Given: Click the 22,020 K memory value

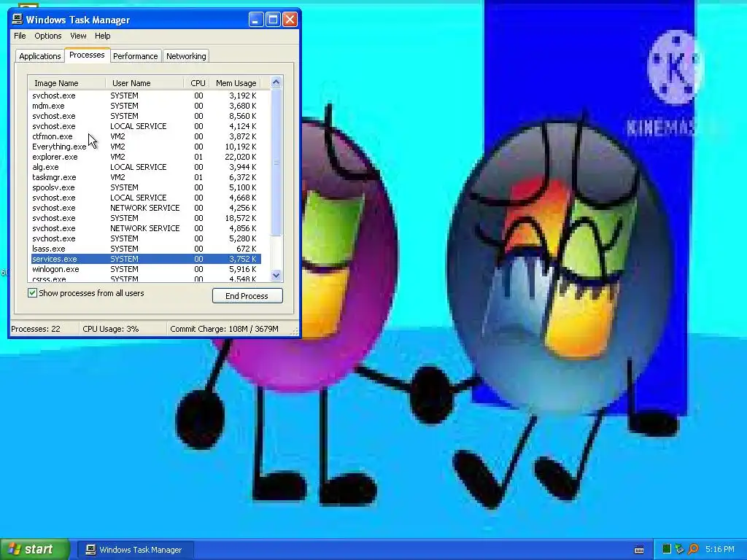Looking at the screenshot, I should click(x=241, y=157).
